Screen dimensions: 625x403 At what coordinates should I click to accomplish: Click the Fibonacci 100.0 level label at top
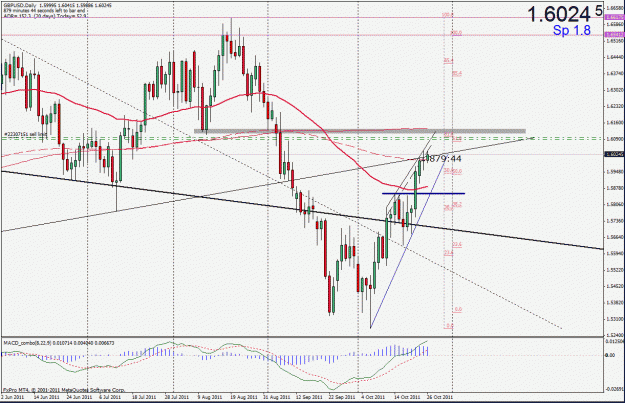click(448, 15)
